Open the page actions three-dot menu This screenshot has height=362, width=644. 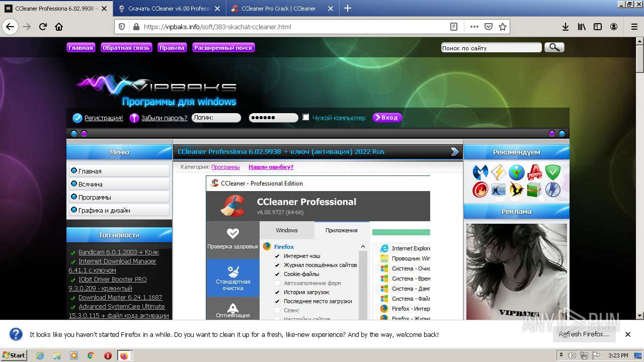[474, 27]
